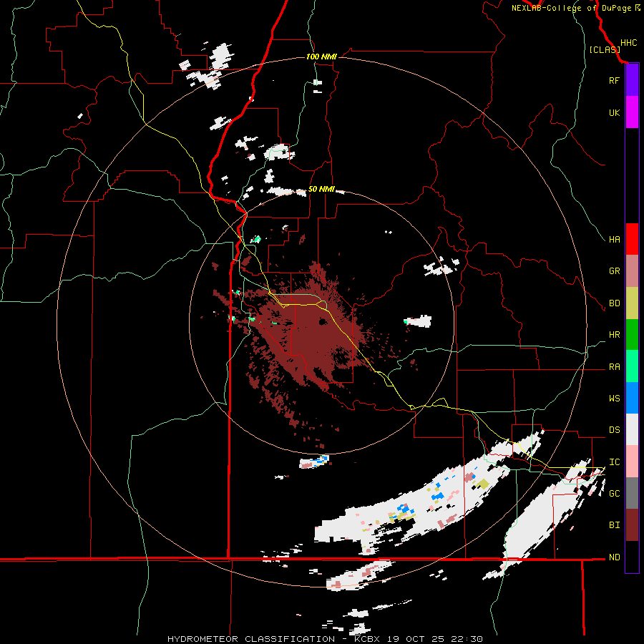The width and height of the screenshot is (644, 644).
Task: Click the RA rain legend swatch
Action: click(x=632, y=366)
